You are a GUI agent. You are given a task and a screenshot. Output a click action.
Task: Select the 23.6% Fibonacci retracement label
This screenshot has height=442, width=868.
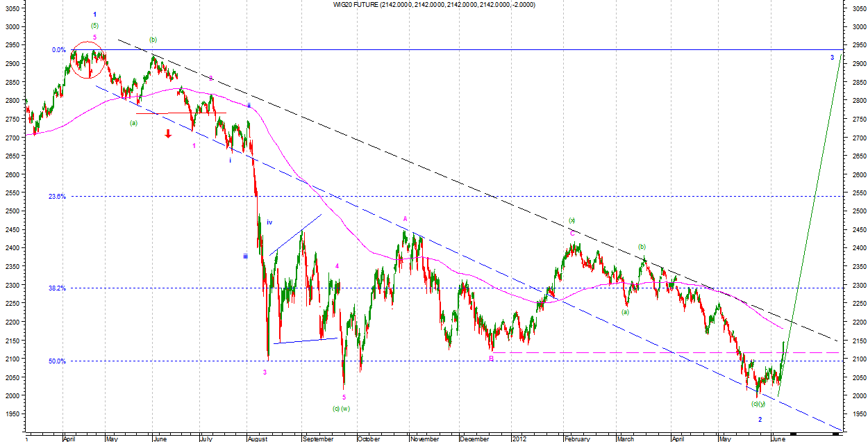[57, 197]
